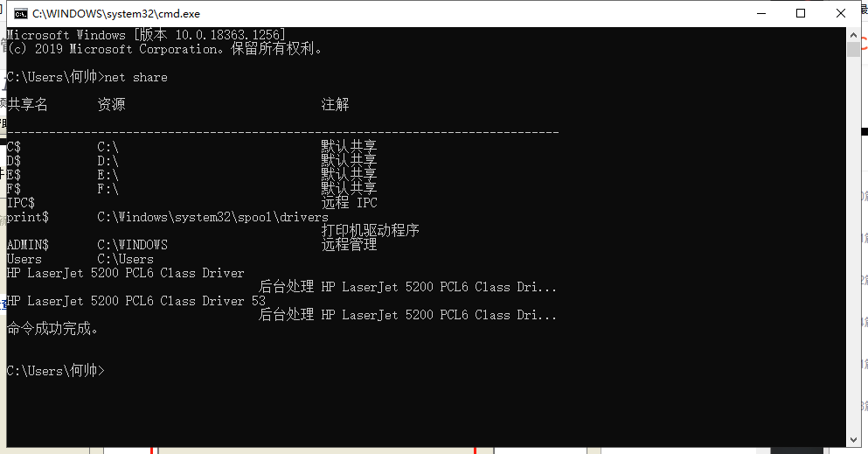Image resolution: width=868 pixels, height=454 pixels.
Task: Click the current prompt at the bottom
Action: (55, 370)
